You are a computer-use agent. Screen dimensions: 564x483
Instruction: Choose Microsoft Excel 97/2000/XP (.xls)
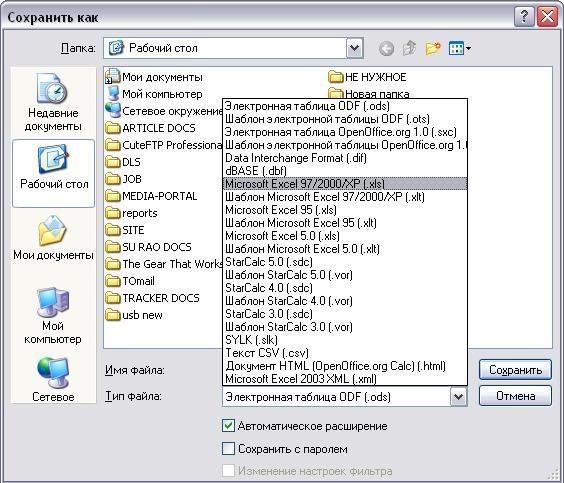(x=345, y=184)
